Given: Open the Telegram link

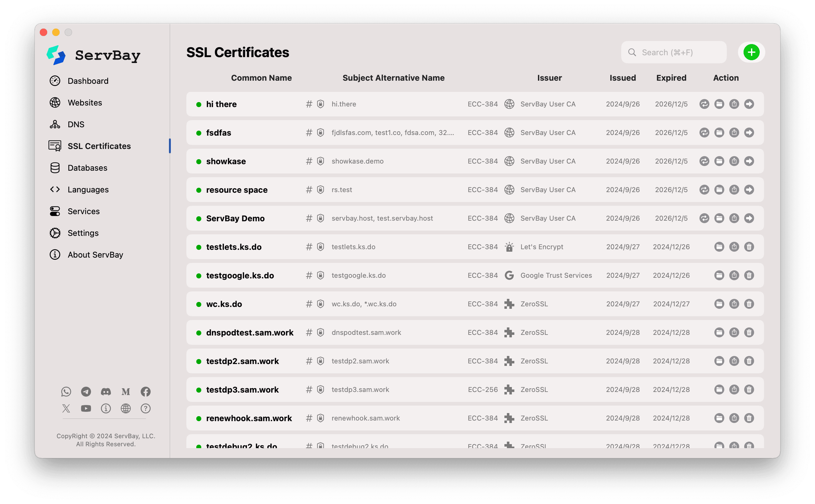Looking at the screenshot, I should (86, 391).
